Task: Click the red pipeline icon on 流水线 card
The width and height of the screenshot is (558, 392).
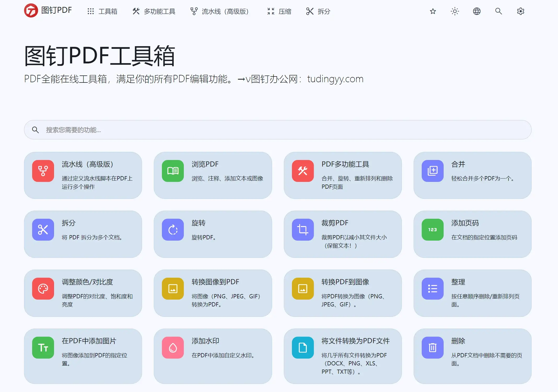Action: (x=43, y=171)
